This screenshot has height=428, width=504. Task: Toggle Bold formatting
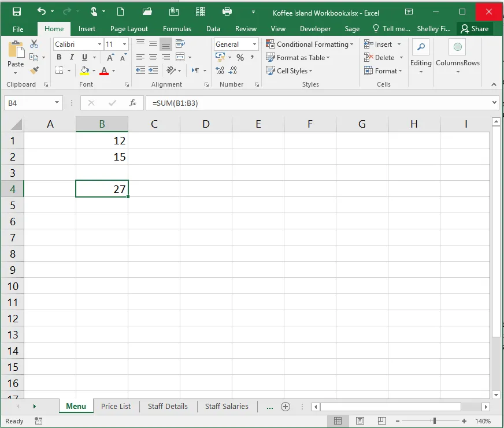pos(60,58)
